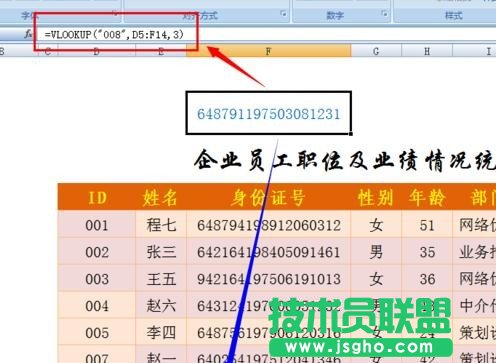Select column E header
Image resolution: width=496 pixels, height=363 pixels.
click(x=161, y=51)
